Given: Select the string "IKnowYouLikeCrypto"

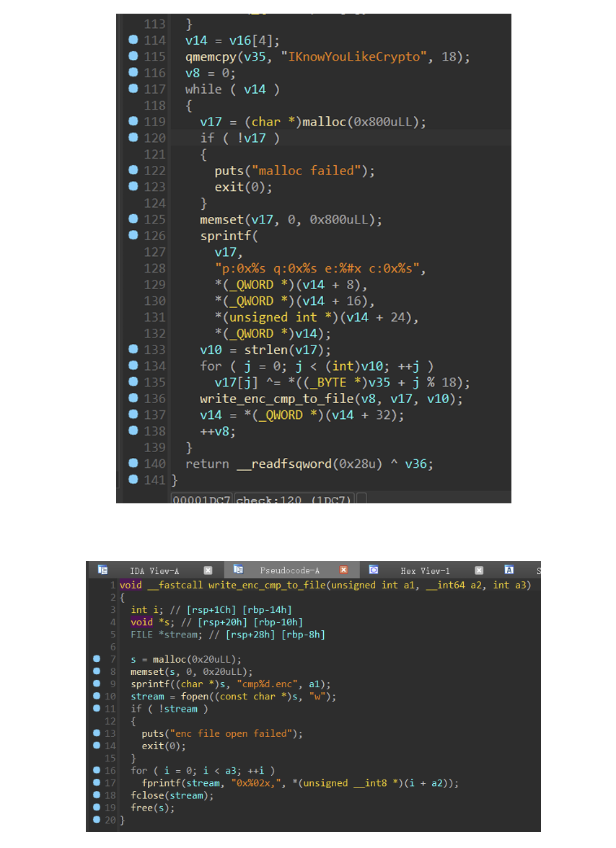Looking at the screenshot, I should click(353, 57).
